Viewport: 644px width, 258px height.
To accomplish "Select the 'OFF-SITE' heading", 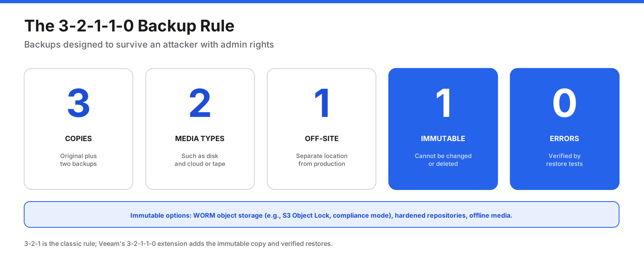I will pos(322,139).
